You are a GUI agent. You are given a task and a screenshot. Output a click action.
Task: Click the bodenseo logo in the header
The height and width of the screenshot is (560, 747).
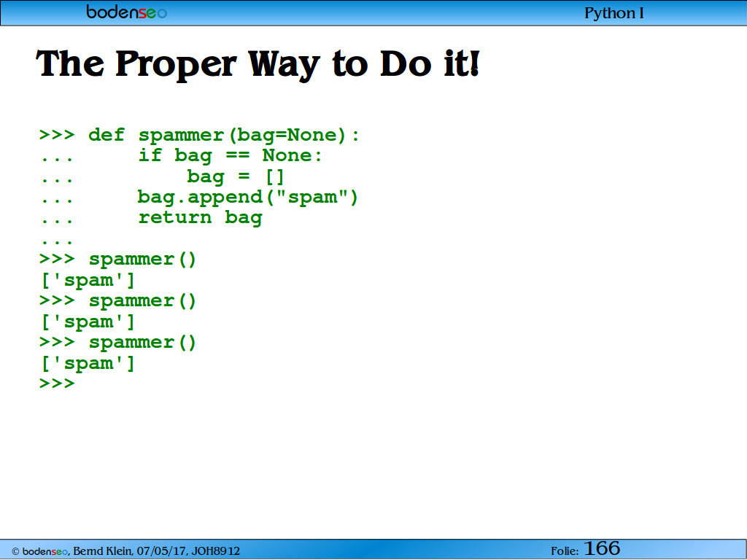[127, 12]
